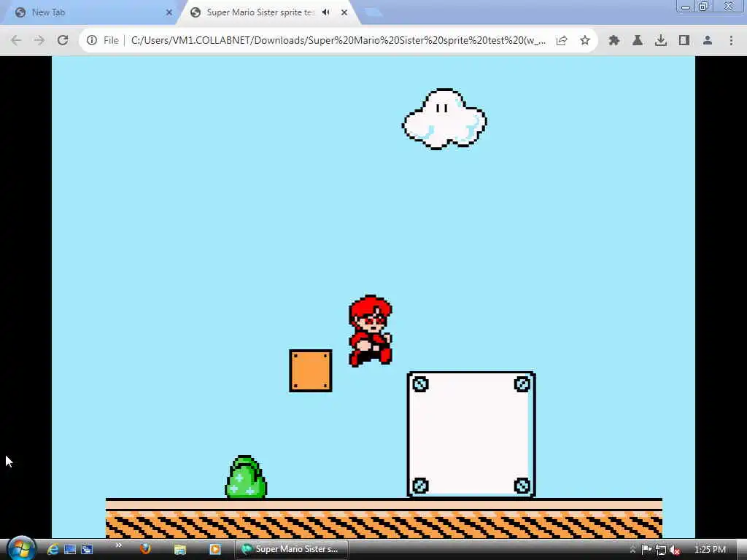Click the network tray icon

(661, 550)
